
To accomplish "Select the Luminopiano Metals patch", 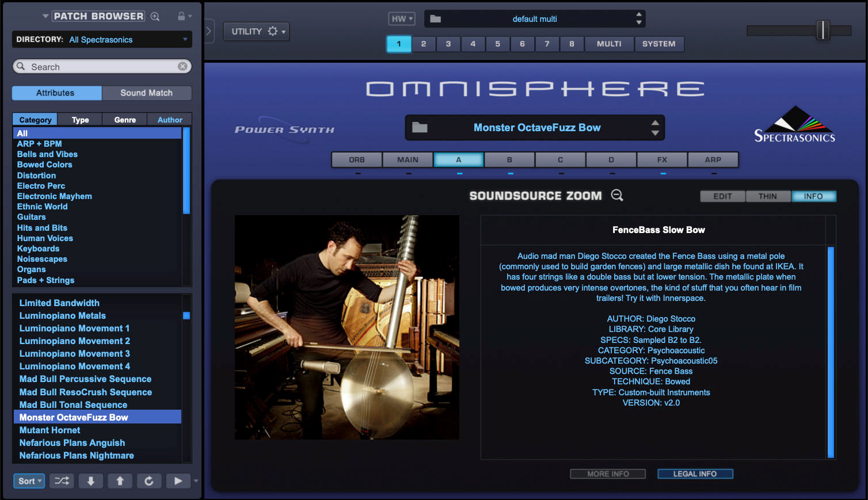I will coord(63,315).
